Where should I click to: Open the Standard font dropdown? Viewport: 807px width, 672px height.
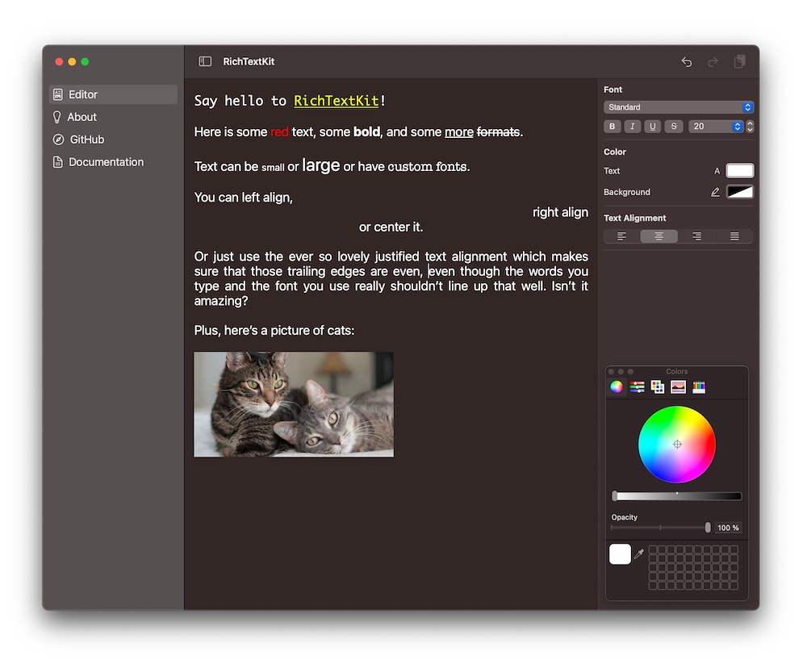pyautogui.click(x=679, y=107)
